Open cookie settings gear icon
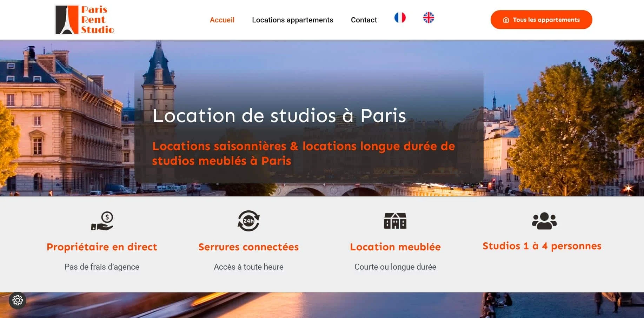 pyautogui.click(x=18, y=300)
